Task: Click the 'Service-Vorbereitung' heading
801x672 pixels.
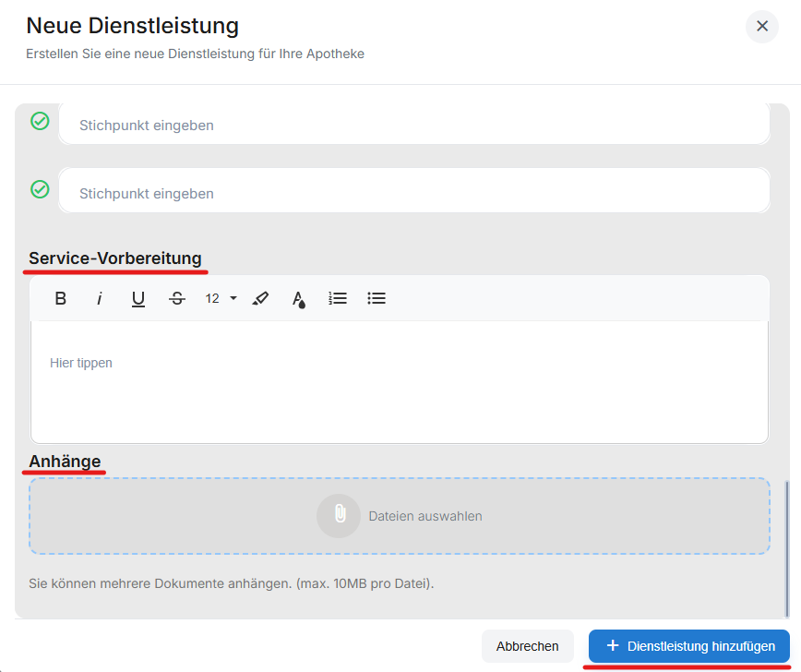Action: point(115,258)
